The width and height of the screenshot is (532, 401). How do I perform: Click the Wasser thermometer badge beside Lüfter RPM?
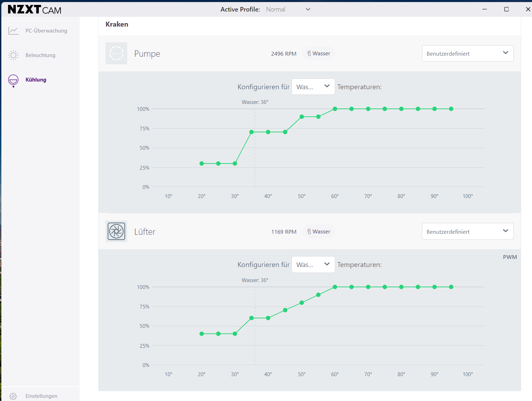pyautogui.click(x=318, y=232)
